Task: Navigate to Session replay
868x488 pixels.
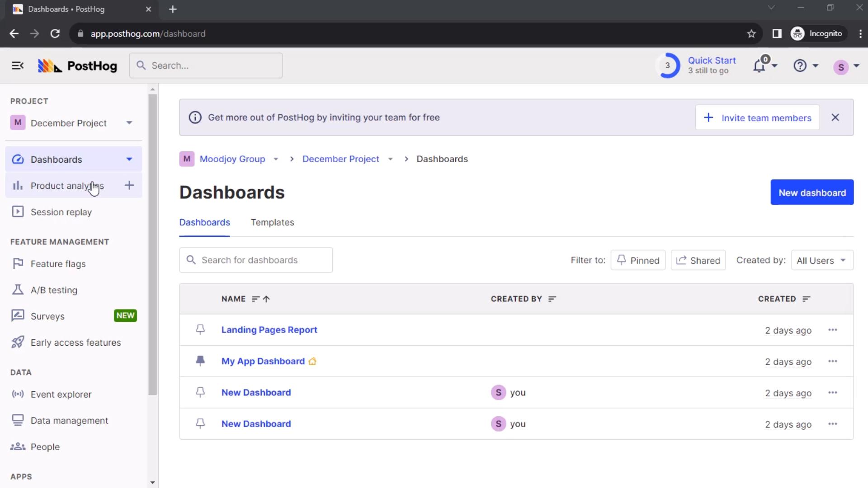Action: [x=61, y=211]
